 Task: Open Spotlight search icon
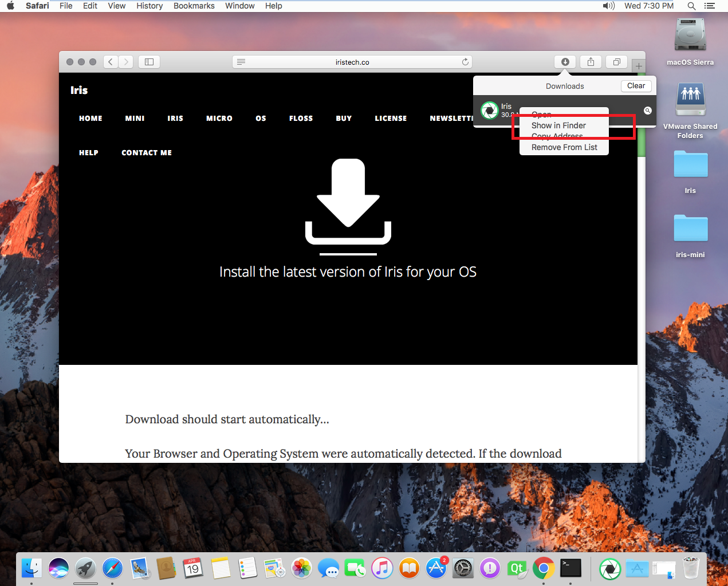click(691, 6)
